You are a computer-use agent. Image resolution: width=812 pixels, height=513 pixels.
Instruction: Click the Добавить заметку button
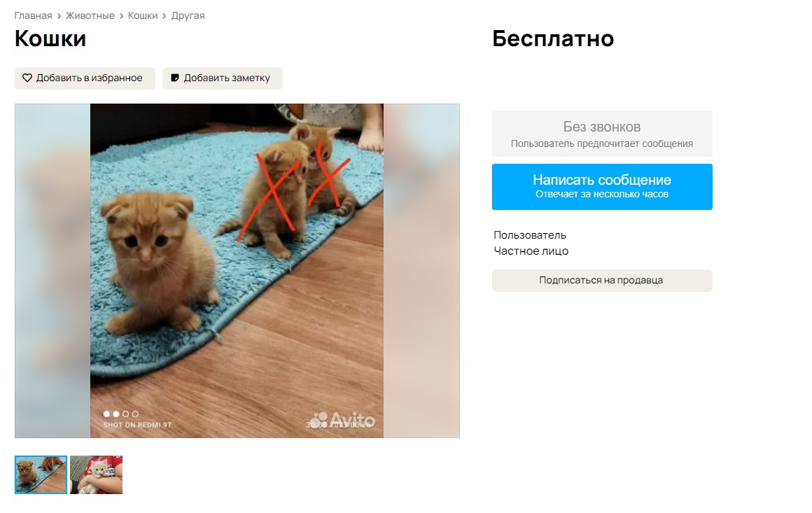222,78
